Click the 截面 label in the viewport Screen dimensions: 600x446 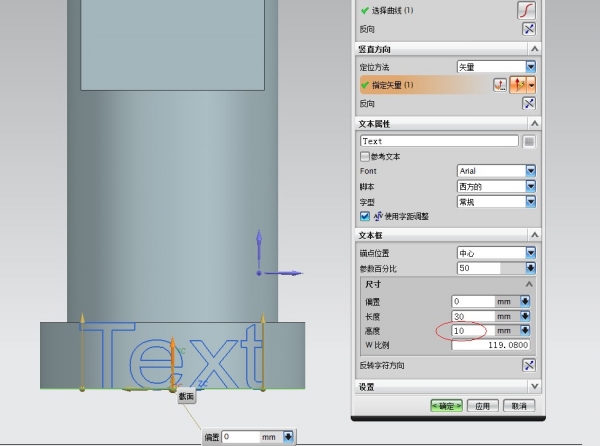pos(186,396)
